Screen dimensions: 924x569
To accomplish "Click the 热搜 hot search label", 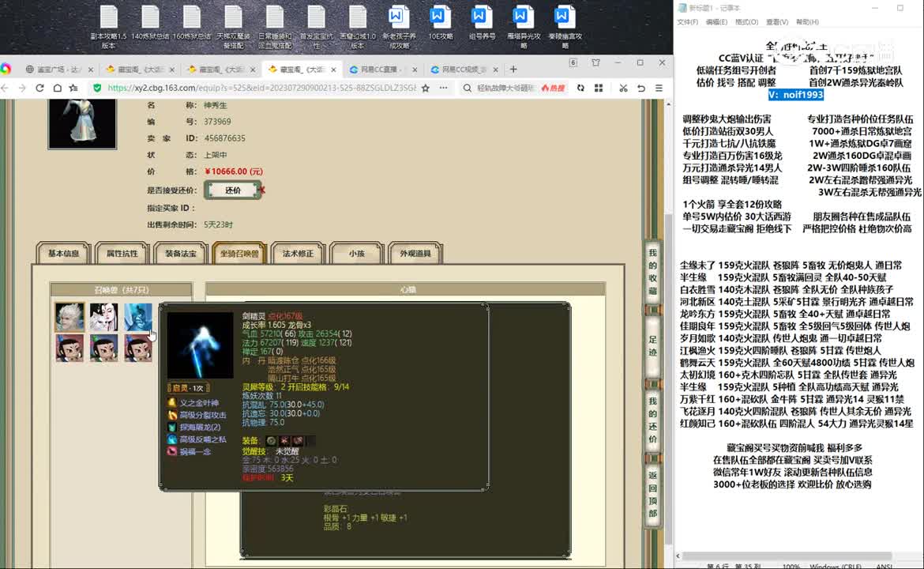I will coord(553,88).
